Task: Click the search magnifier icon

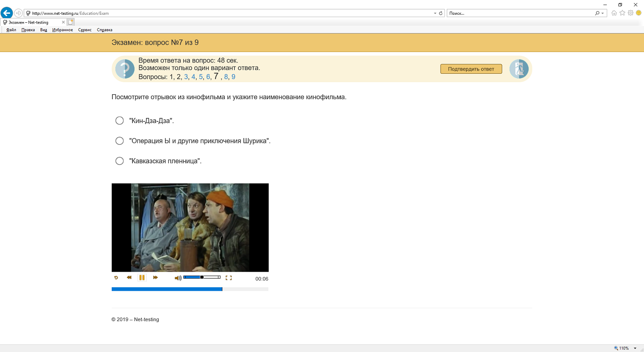Action: coord(597,13)
